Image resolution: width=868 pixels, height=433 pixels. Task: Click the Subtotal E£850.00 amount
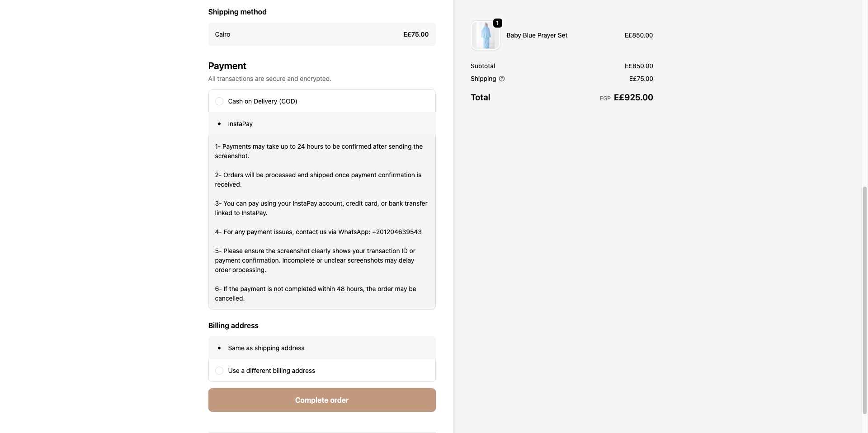[x=639, y=66]
